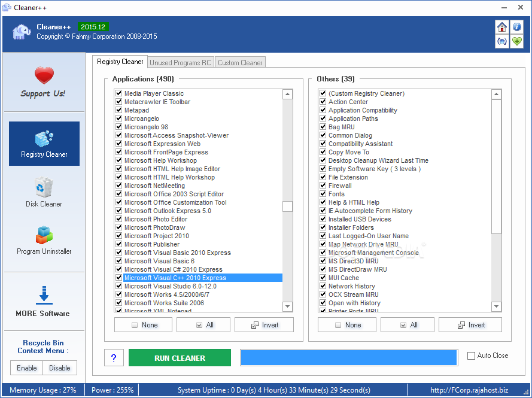Click the blue info icon in header

pyautogui.click(x=516, y=27)
